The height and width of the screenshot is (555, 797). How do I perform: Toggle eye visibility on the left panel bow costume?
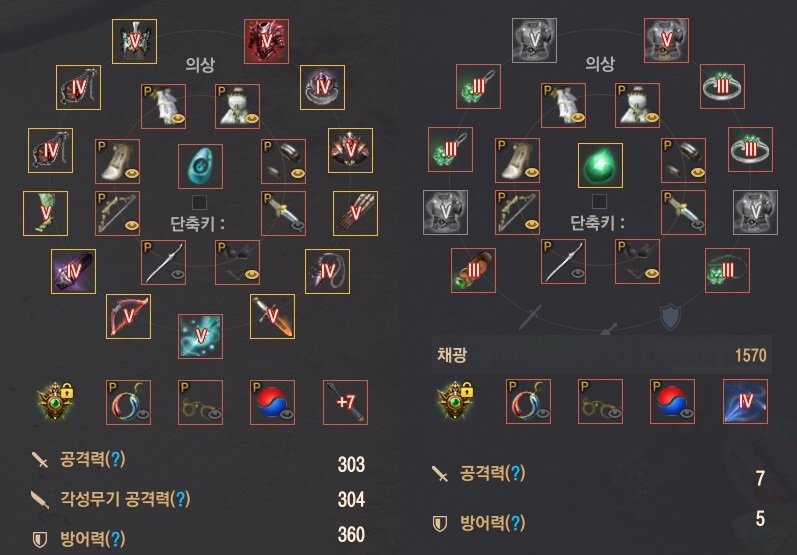coord(132,225)
